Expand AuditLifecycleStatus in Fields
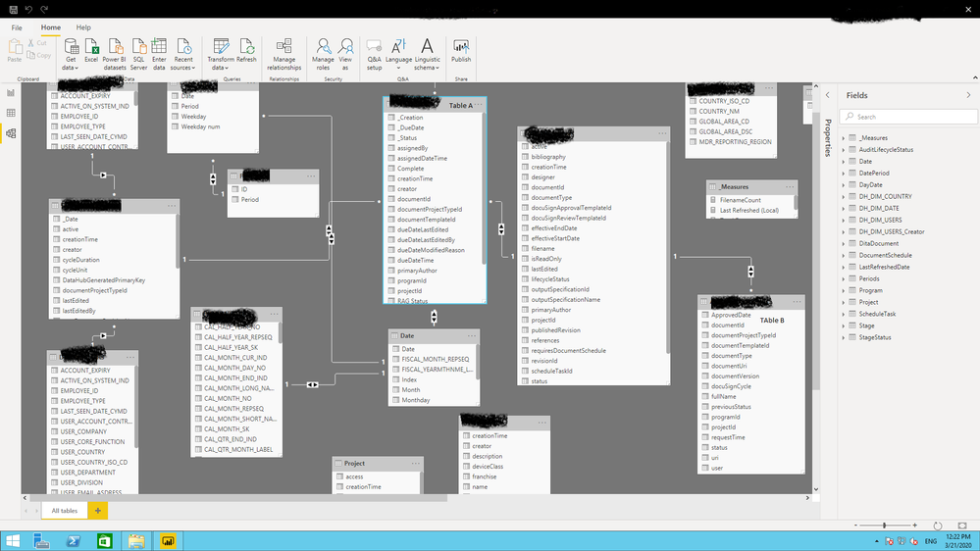This screenshot has height=551, width=980. click(x=843, y=150)
